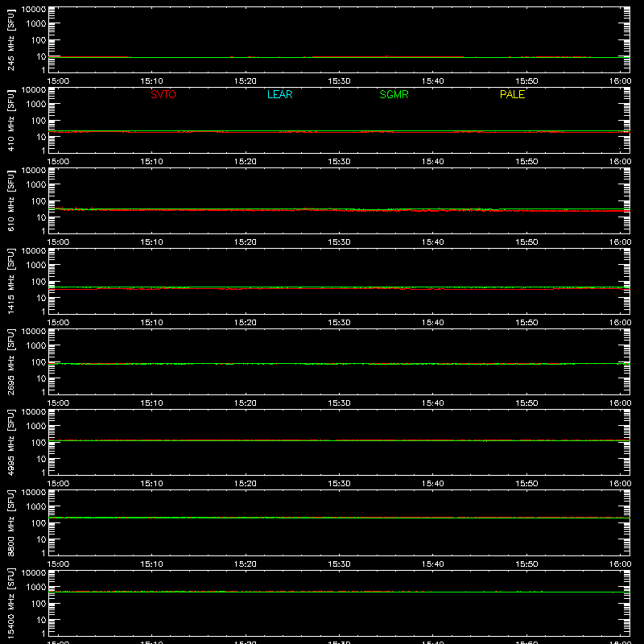
Task: Click the 100 tick label on 610 MHz panel
Action: (x=39, y=201)
